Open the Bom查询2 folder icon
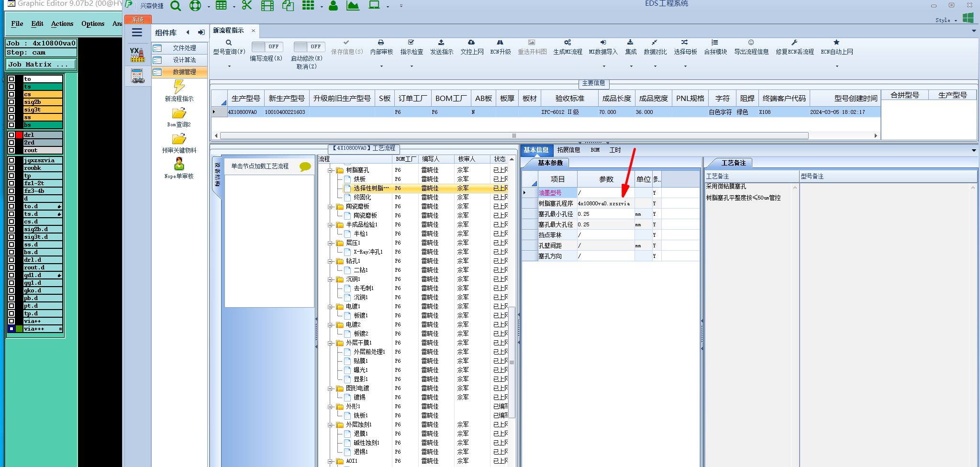 pyautogui.click(x=179, y=113)
